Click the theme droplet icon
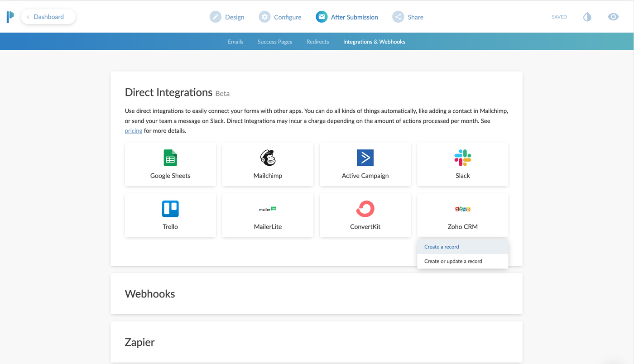This screenshot has width=634, height=364. click(x=587, y=16)
